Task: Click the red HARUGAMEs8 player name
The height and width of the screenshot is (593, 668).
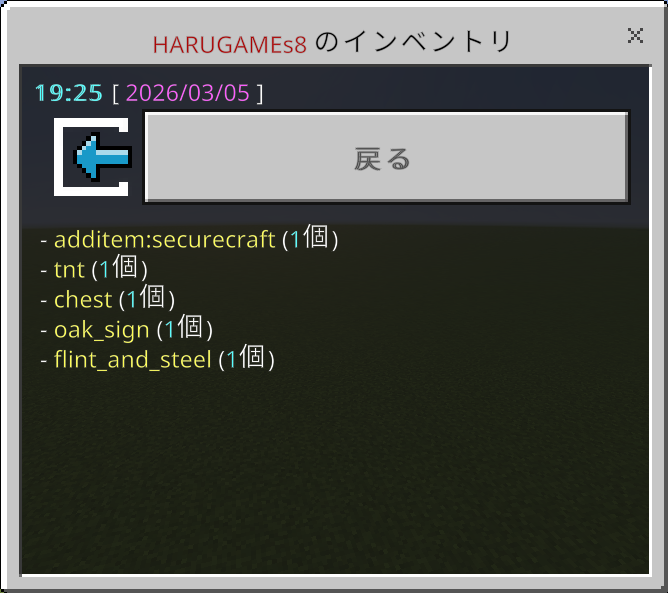Action: coord(230,44)
